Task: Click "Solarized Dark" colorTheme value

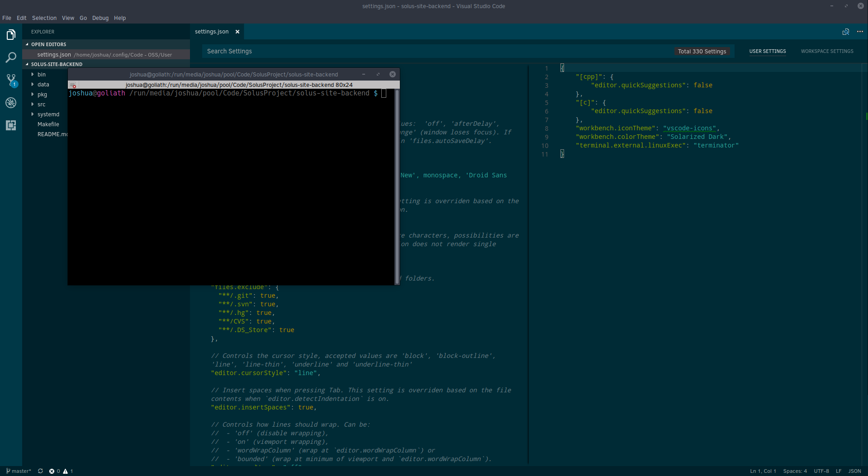Action: point(697,137)
